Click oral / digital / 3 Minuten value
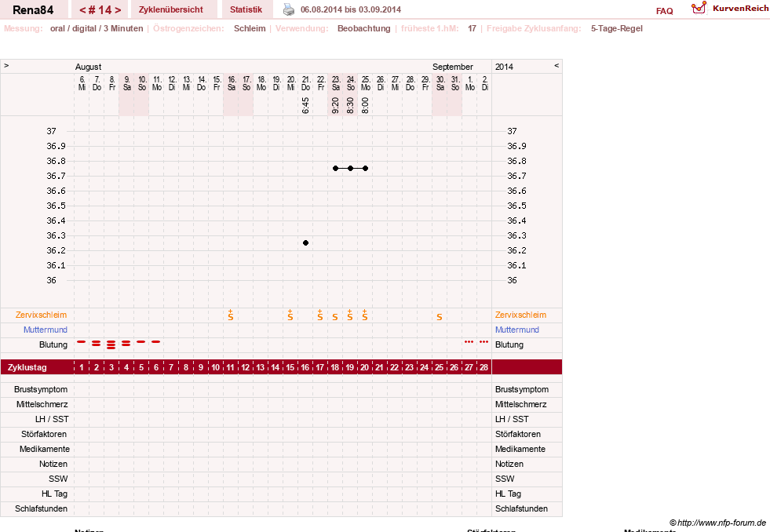The image size is (770, 532). [x=97, y=28]
